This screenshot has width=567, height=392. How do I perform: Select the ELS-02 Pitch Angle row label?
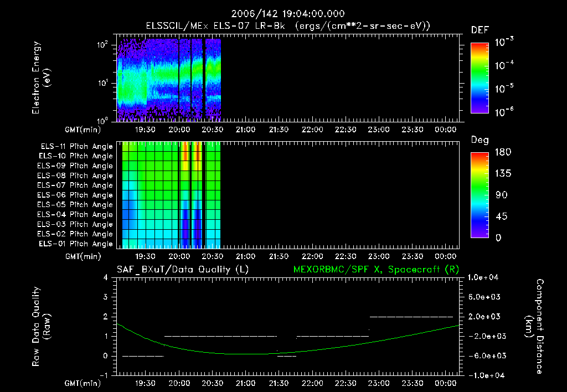click(x=75, y=234)
